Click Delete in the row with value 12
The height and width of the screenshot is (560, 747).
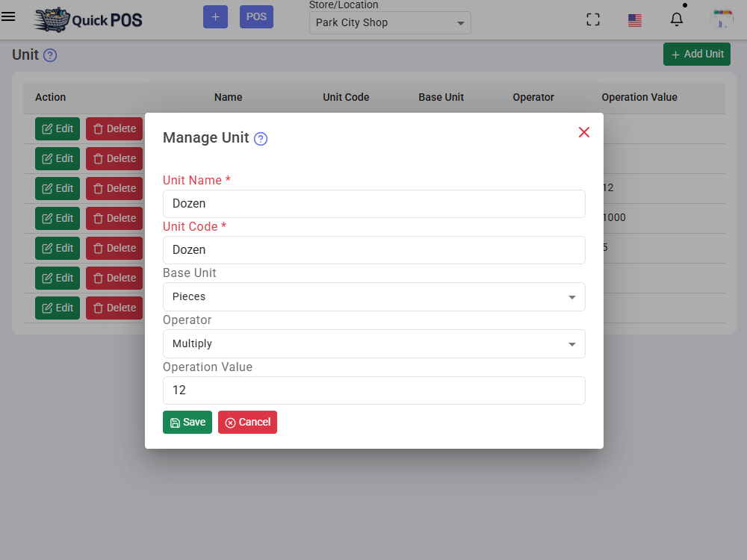[114, 189]
